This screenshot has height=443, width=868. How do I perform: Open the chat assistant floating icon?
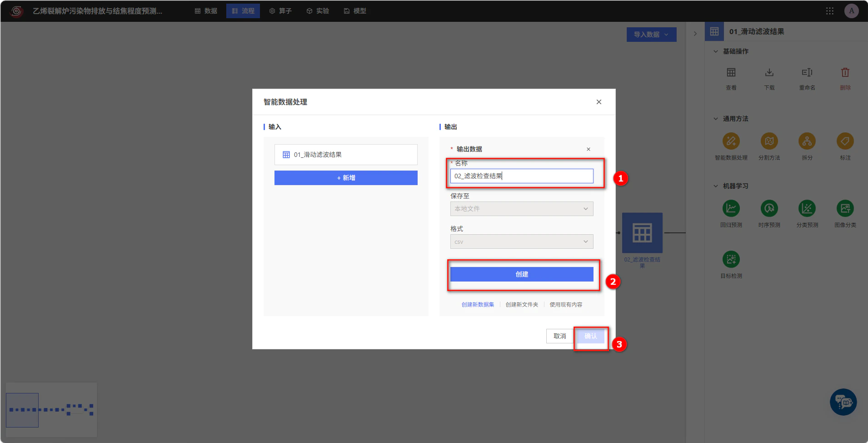click(x=843, y=402)
